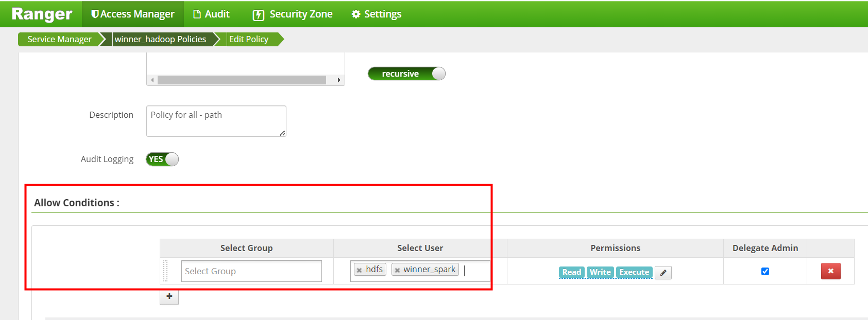Open the Select Group dropdown field

click(x=251, y=271)
